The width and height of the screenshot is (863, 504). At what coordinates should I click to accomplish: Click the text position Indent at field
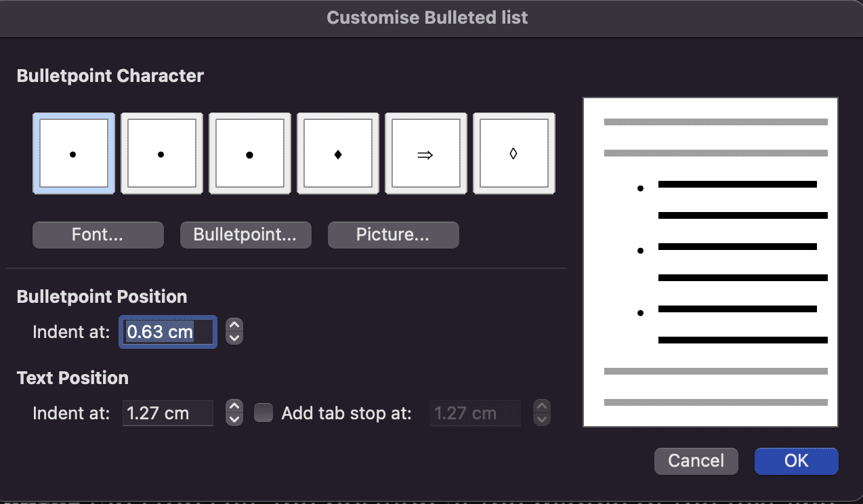[x=167, y=413]
